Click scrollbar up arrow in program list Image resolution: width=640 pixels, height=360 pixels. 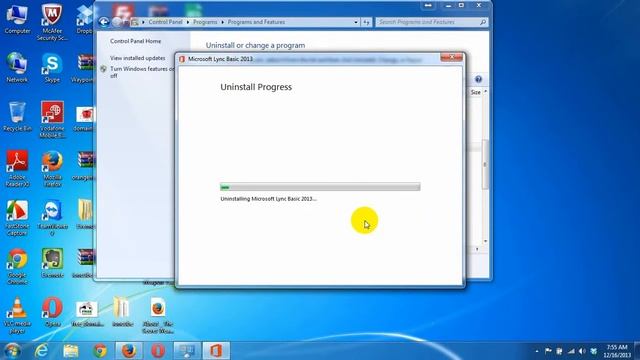coord(485,92)
